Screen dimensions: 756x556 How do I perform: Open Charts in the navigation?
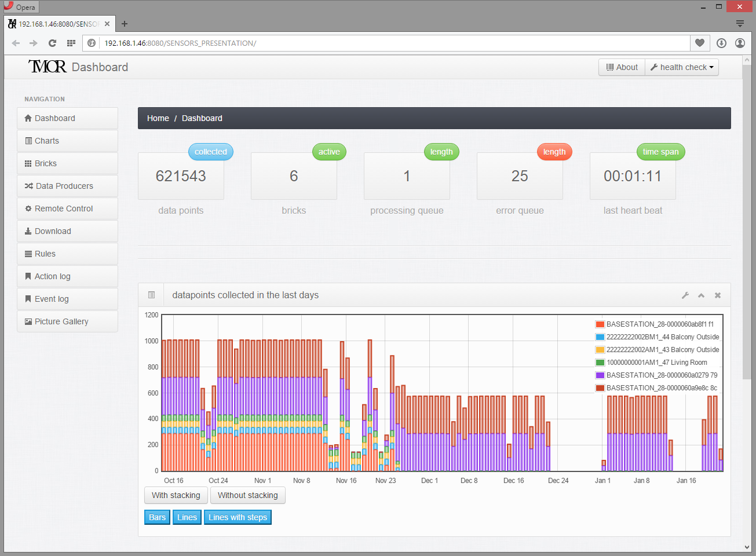(67, 141)
